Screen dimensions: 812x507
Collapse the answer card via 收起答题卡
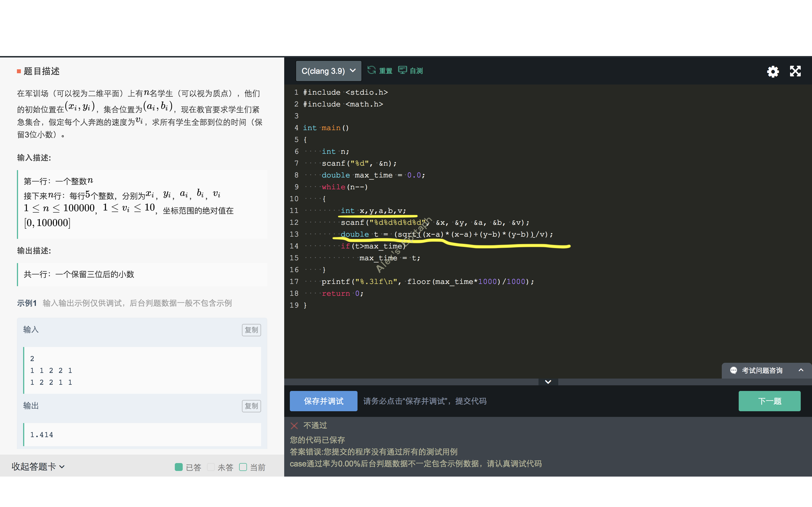[38, 466]
